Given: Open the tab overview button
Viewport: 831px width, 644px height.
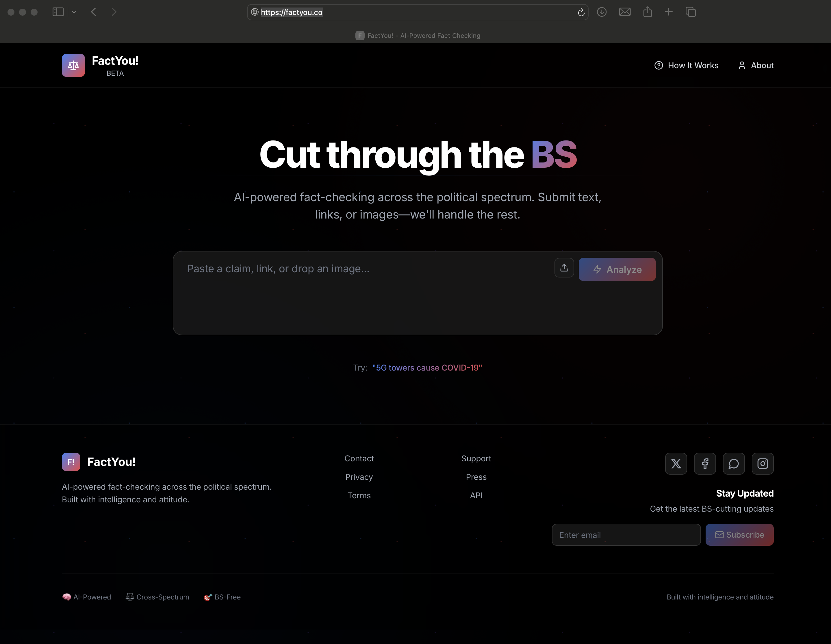Looking at the screenshot, I should point(691,12).
